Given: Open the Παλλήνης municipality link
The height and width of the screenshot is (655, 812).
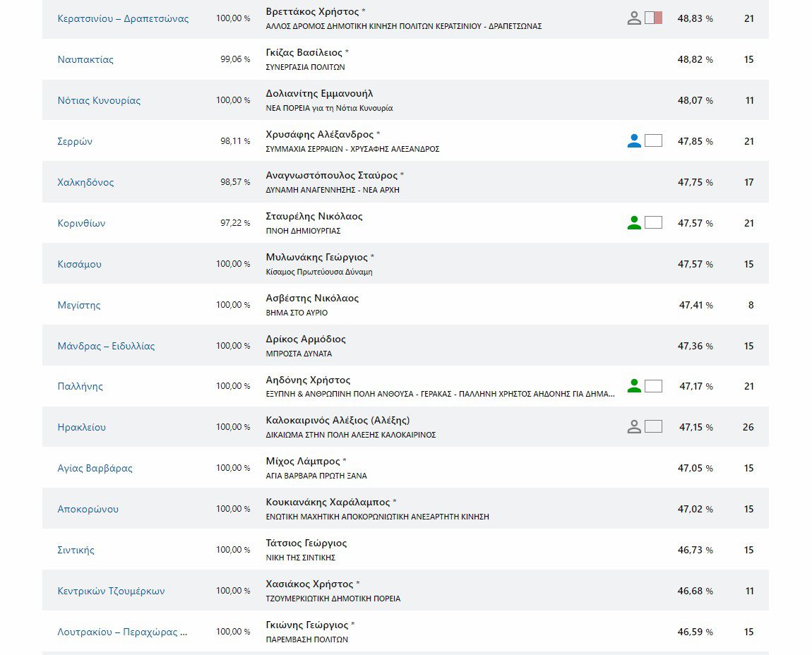Looking at the screenshot, I should (x=80, y=386).
